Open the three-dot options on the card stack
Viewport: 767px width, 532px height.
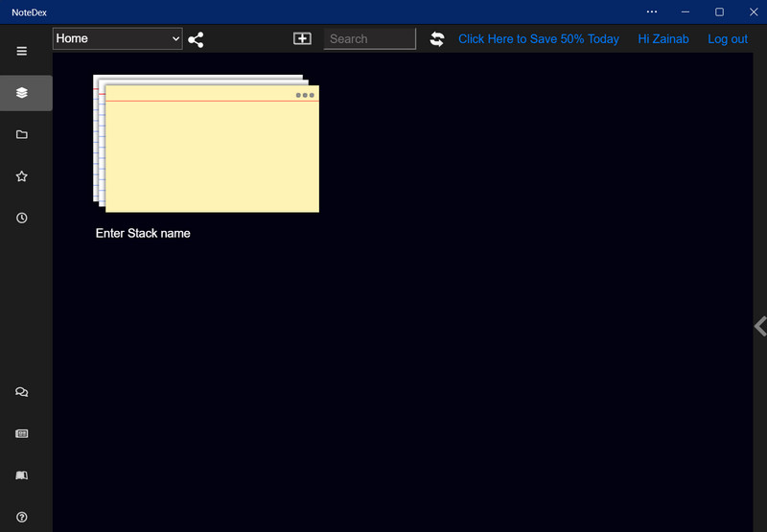tap(305, 95)
